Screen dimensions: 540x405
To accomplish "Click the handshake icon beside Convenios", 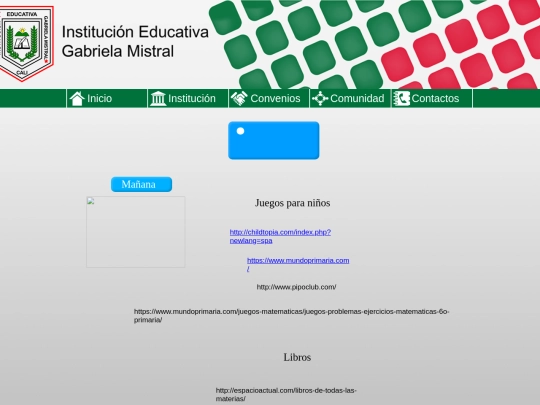I will [239, 98].
